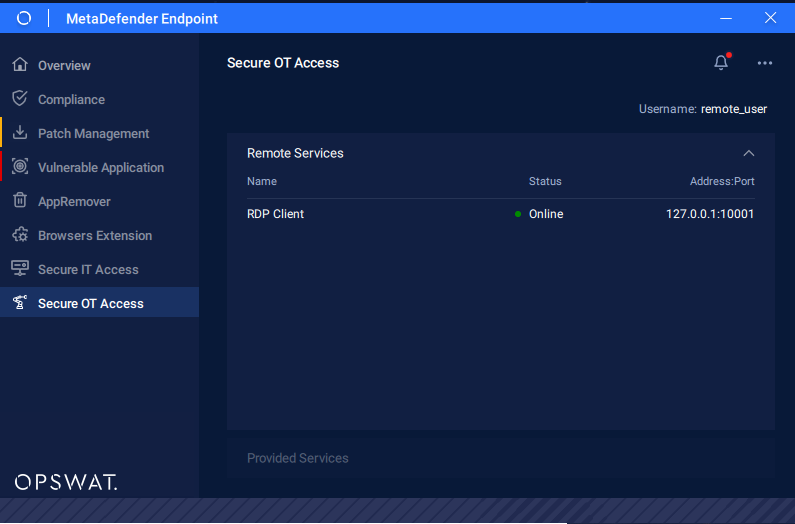
Task: Click the Online status of RDP Client
Action: (546, 214)
